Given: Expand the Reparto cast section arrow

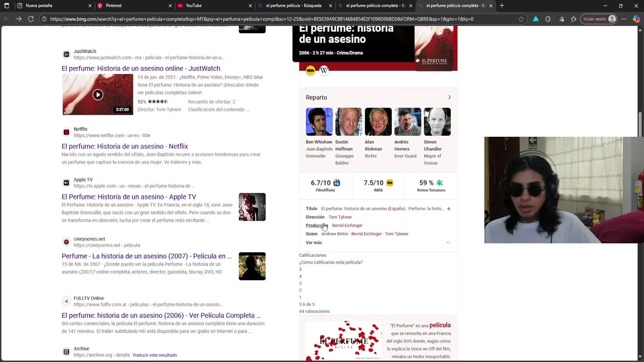Looking at the screenshot, I should click(449, 98).
